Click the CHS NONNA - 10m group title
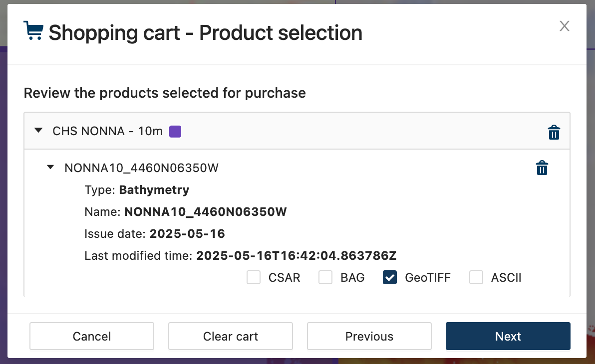This screenshot has width=595, height=364. pos(107,131)
